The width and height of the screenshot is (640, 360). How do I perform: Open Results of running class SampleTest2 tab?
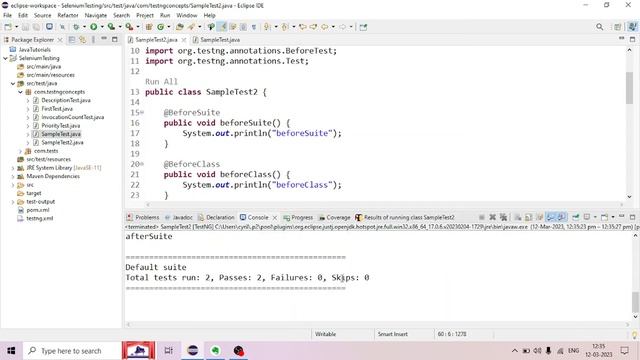[404, 217]
